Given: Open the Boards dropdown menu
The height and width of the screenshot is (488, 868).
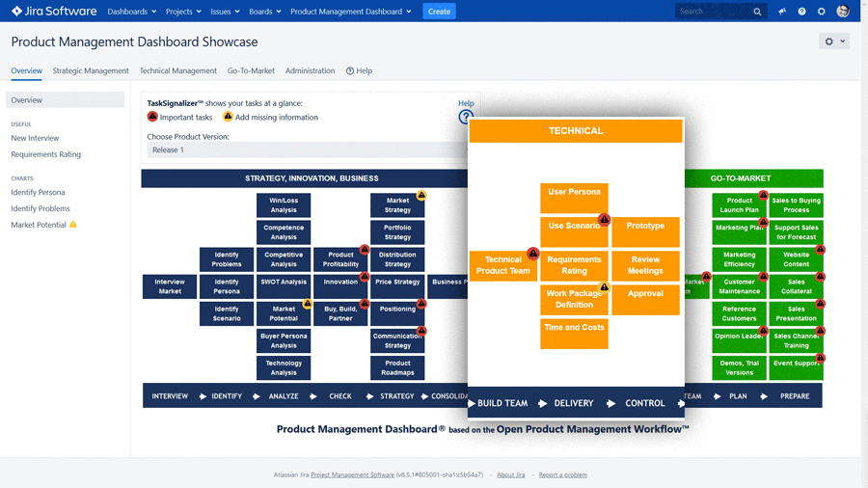Looking at the screenshot, I should coord(264,11).
